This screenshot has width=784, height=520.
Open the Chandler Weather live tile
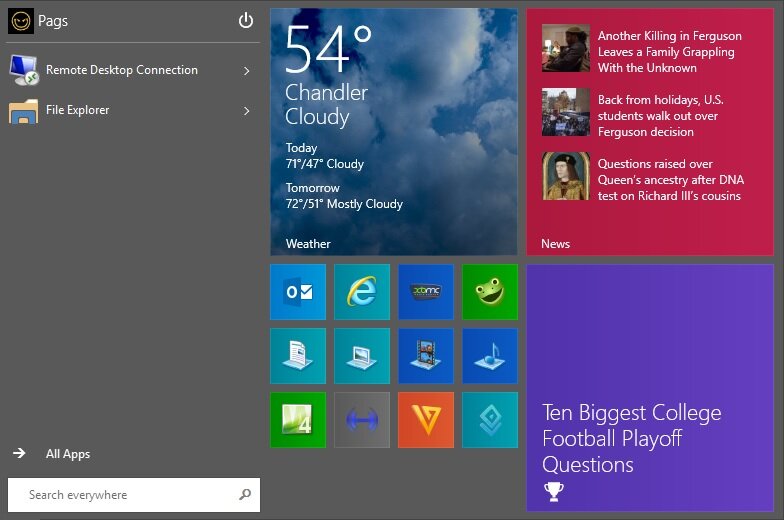(394, 132)
